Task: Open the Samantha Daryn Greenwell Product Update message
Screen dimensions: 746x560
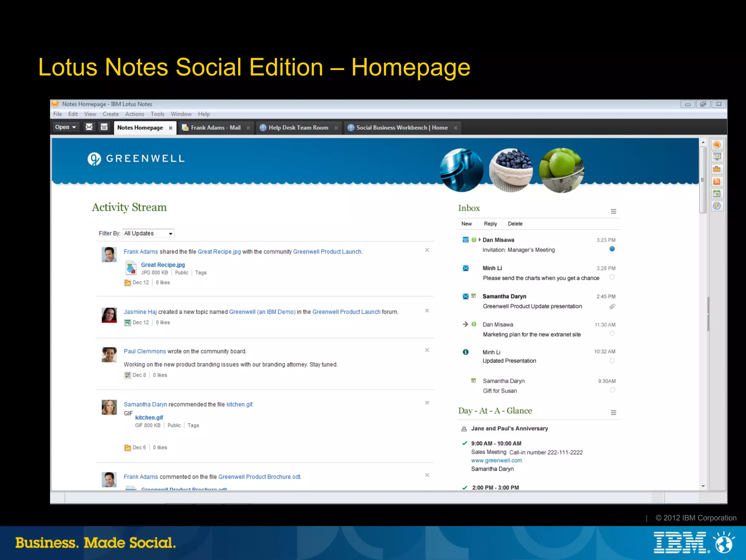Action: point(539,301)
